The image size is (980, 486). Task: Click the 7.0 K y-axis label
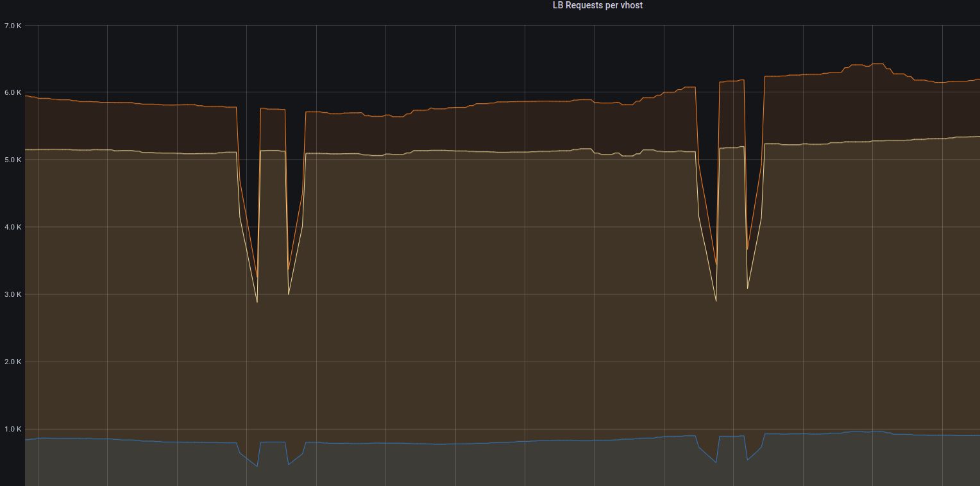13,26
